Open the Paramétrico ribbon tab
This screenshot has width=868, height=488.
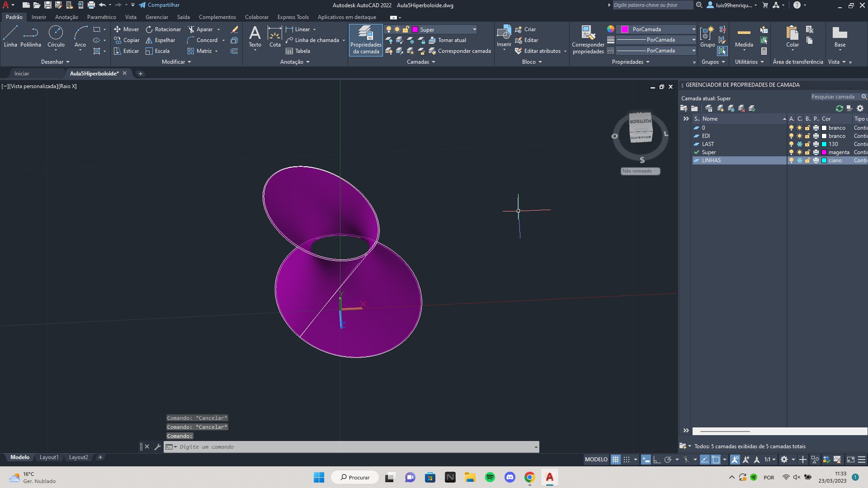point(101,17)
